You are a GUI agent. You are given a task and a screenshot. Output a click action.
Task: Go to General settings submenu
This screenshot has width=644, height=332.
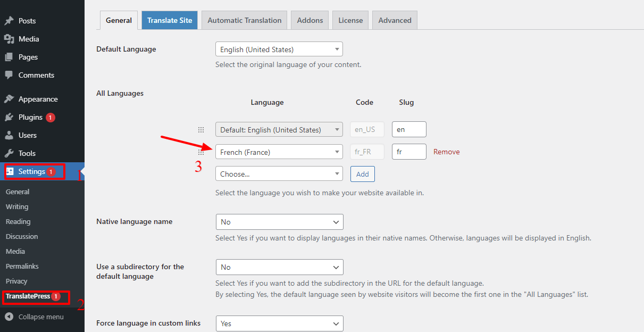18,192
